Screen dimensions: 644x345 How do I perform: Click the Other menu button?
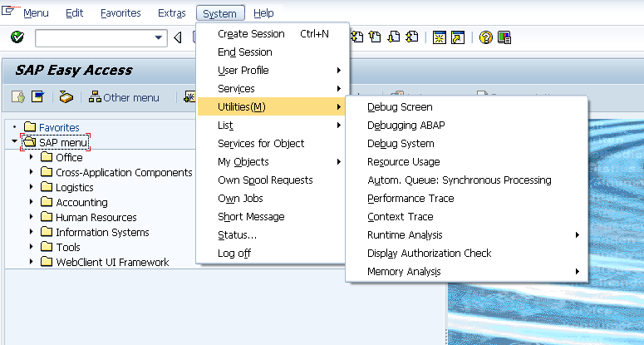click(x=124, y=97)
